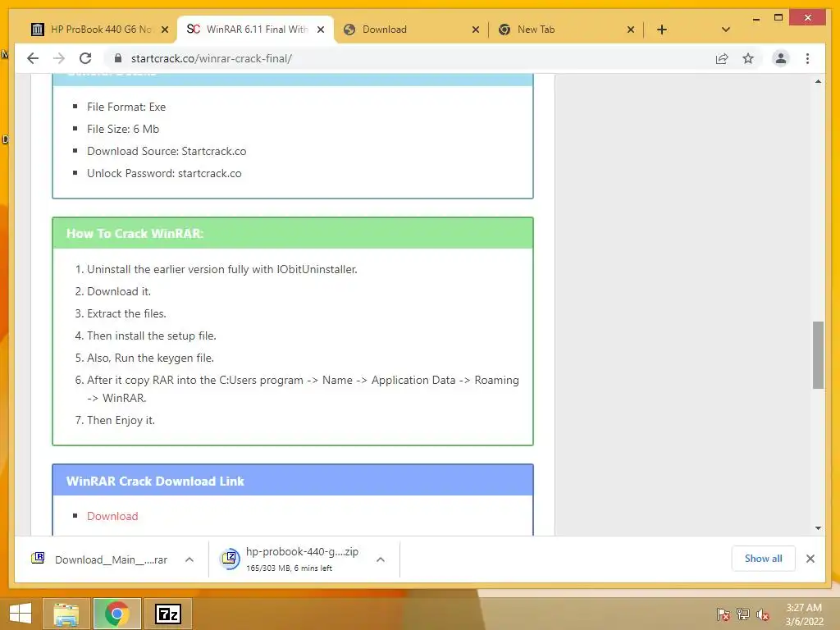Open Download_Main rar file in downloads bar

[111, 559]
